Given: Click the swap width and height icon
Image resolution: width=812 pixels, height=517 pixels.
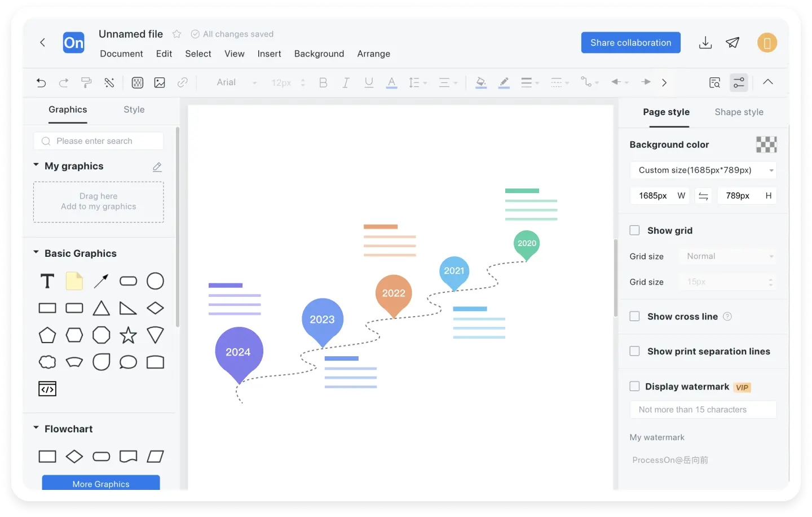Looking at the screenshot, I should [703, 196].
